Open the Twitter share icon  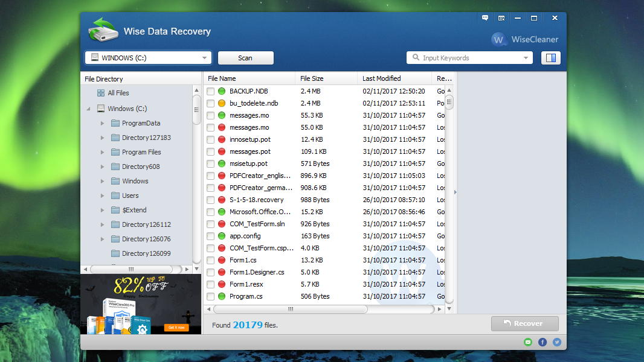(x=557, y=342)
